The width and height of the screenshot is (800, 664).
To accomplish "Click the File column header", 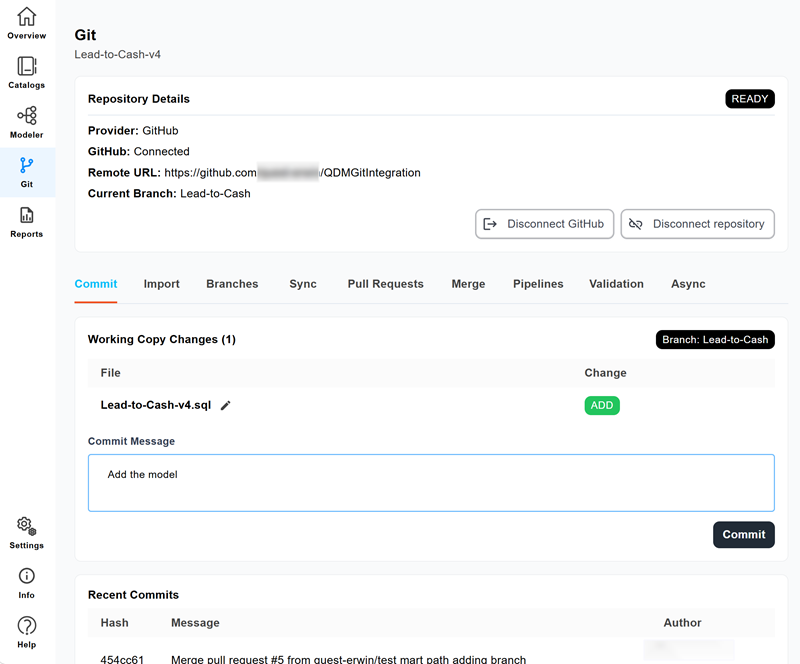I will point(111,373).
